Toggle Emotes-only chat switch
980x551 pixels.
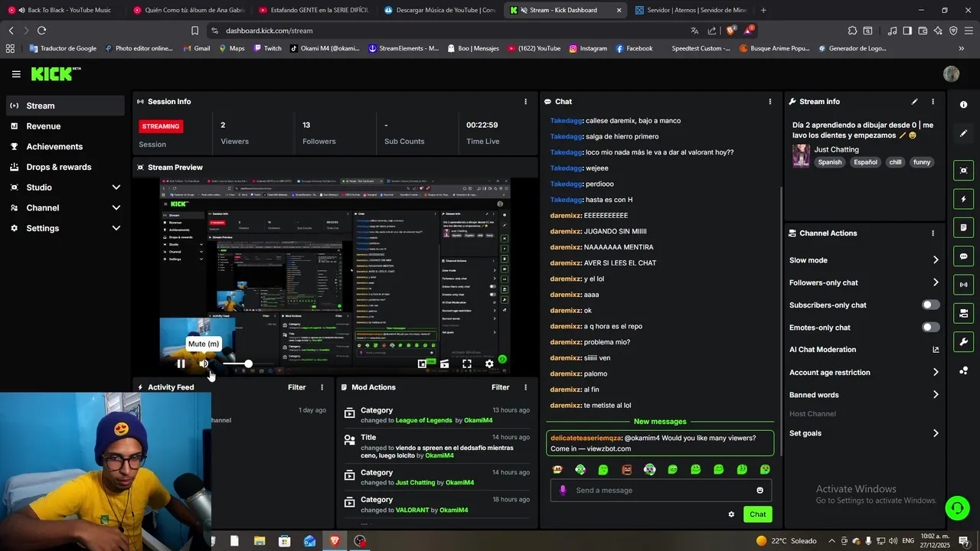pos(930,328)
